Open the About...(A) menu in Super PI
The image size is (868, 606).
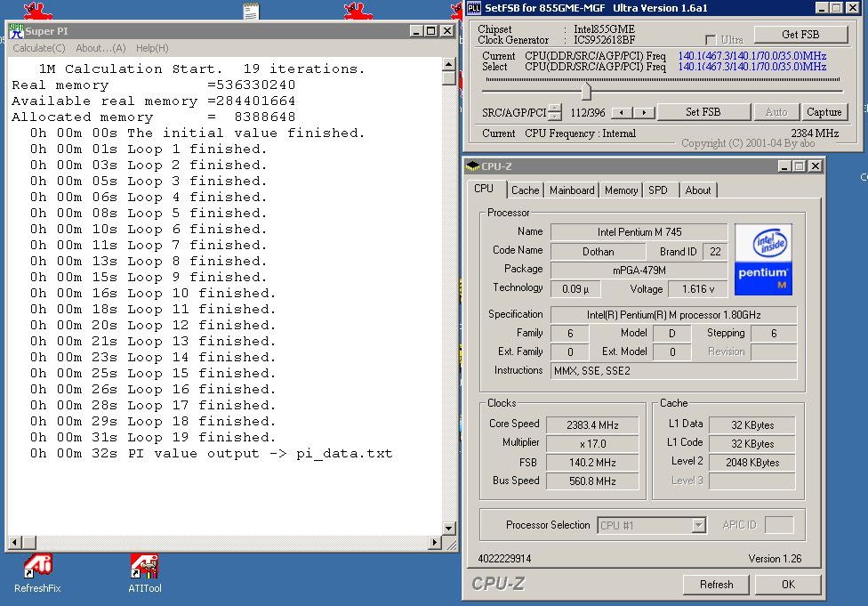click(x=100, y=48)
